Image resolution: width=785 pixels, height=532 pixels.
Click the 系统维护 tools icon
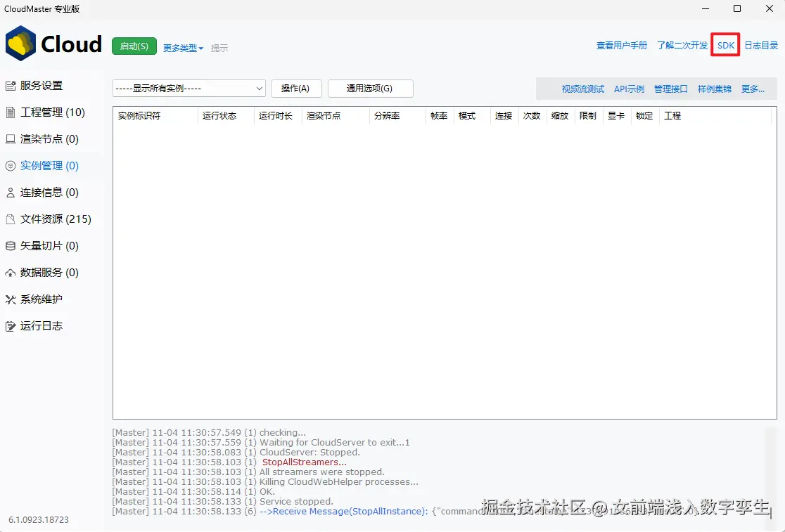(11, 299)
